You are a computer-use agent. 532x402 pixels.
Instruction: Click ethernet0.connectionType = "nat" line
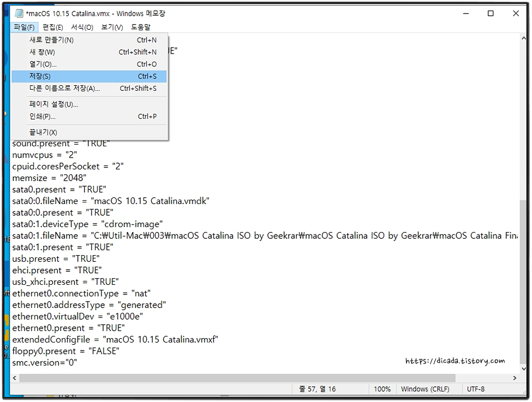[81, 294]
